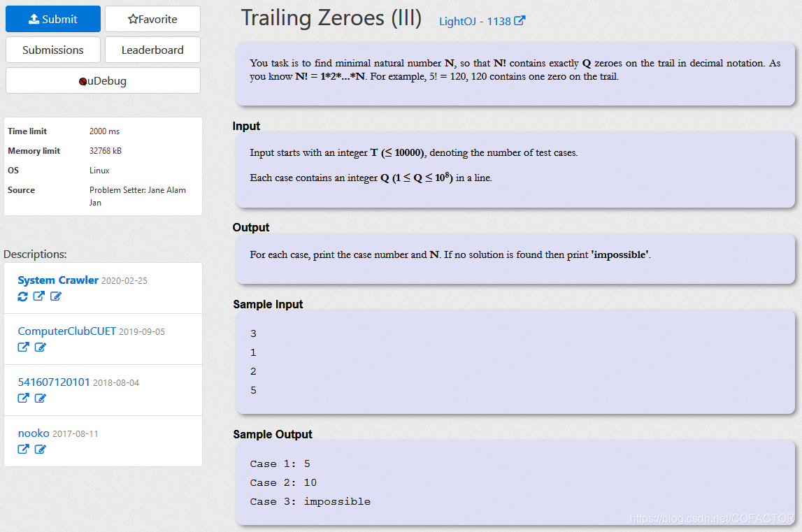Open 541607120101 description externally

pyautogui.click(x=23, y=398)
